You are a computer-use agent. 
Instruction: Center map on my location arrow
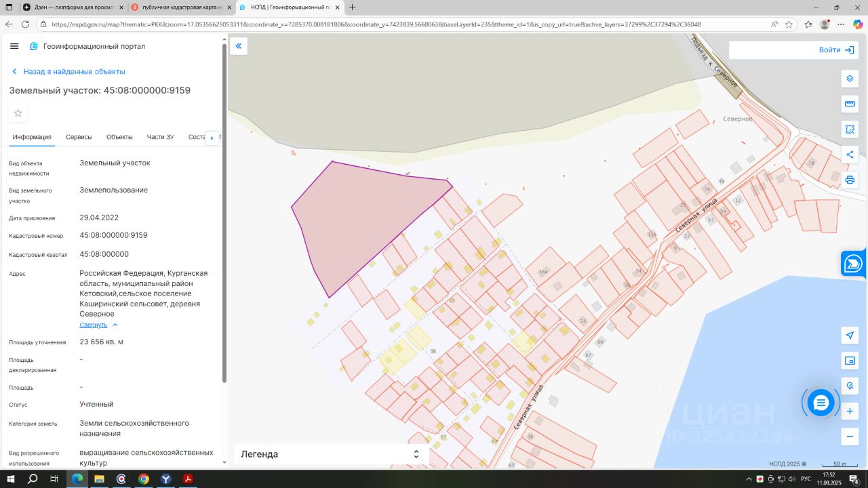[x=850, y=335]
